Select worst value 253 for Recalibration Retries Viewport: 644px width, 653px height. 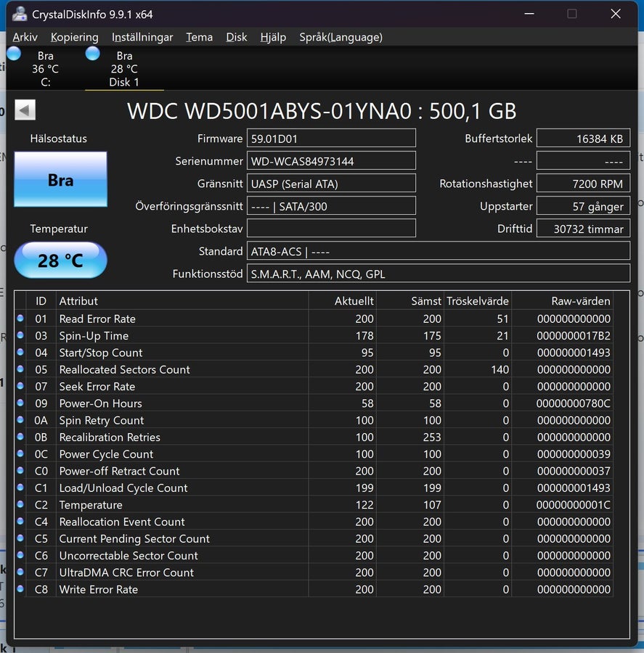point(432,437)
